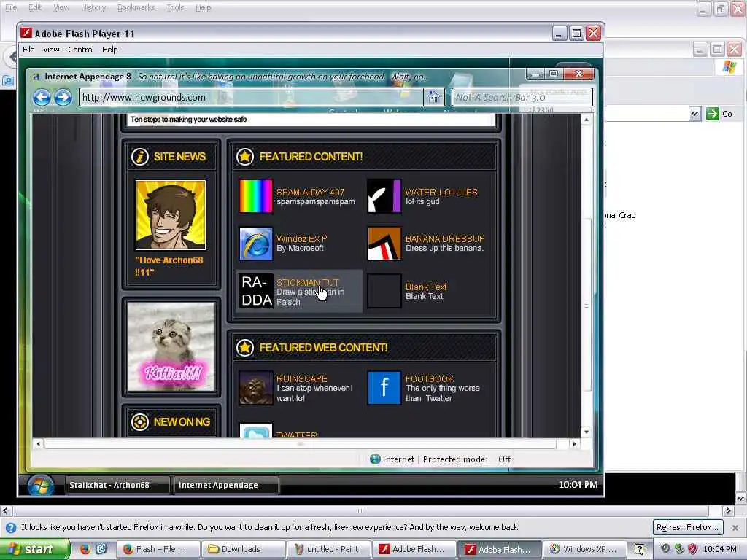Click the empty Blank Text thumbnail
Image resolution: width=747 pixels, height=560 pixels.
point(384,291)
